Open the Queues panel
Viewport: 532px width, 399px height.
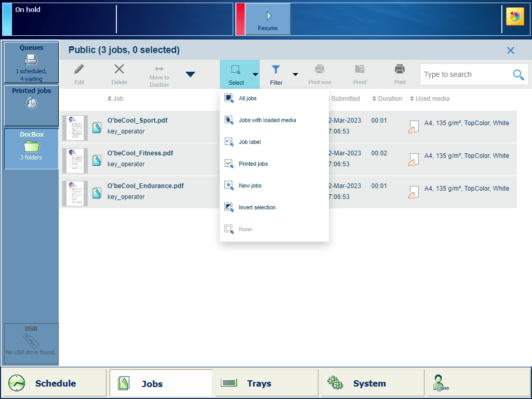click(31, 62)
